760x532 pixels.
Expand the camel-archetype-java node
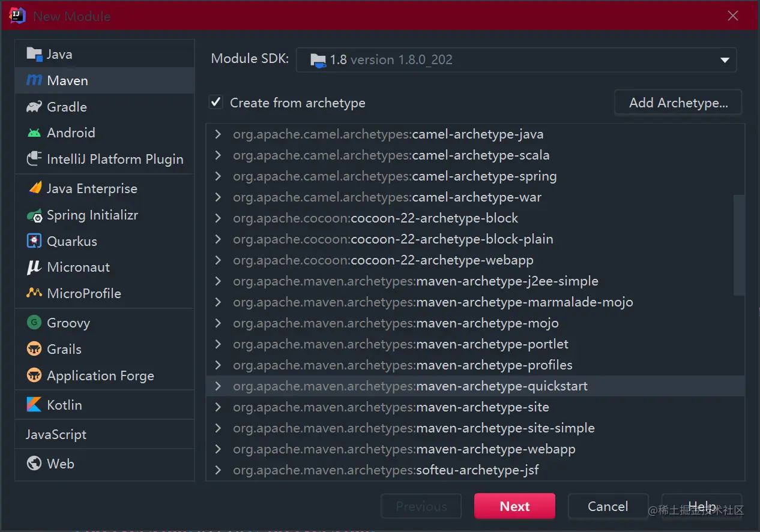[x=218, y=134]
